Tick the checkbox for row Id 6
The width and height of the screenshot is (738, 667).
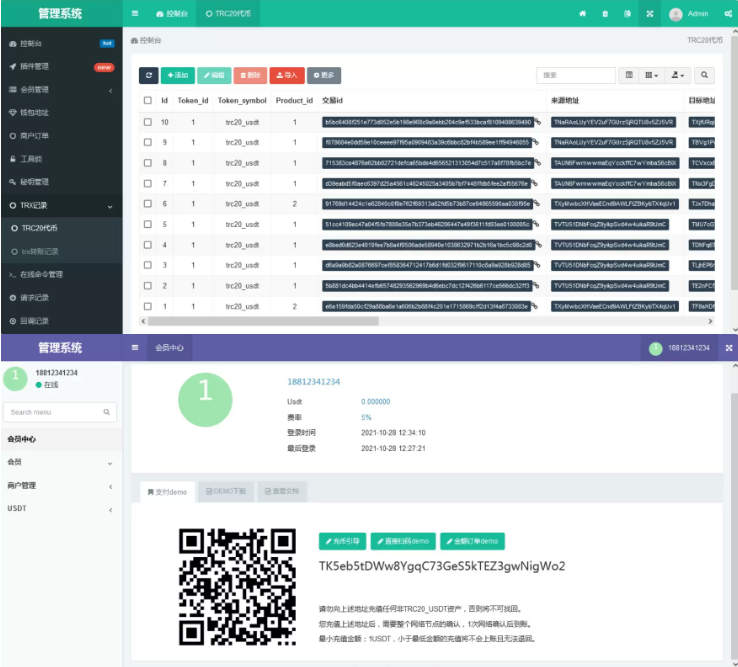click(148, 204)
